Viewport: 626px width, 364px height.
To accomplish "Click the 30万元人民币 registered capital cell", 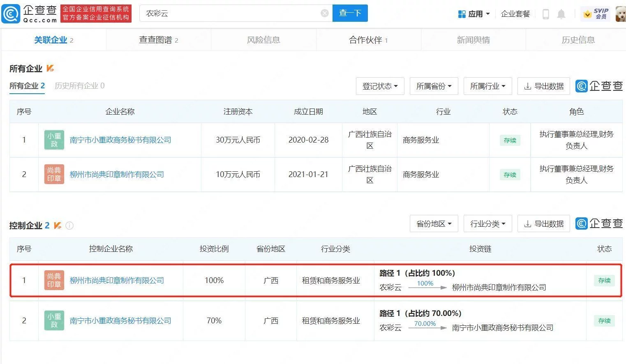I will 238,140.
